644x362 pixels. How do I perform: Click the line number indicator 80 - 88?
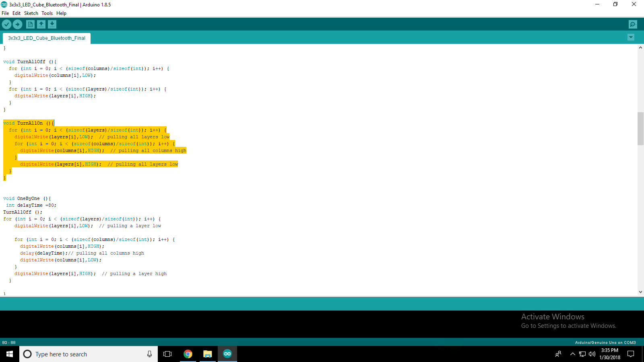coord(9,343)
